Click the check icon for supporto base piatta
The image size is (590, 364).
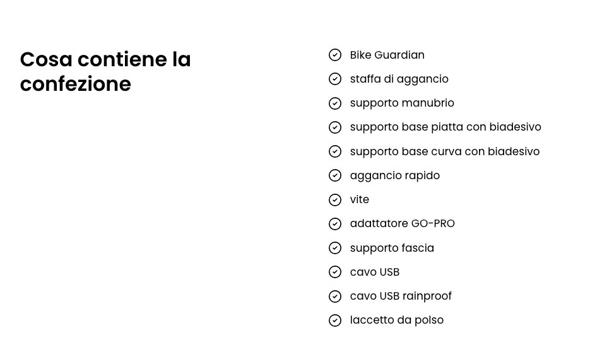point(335,127)
